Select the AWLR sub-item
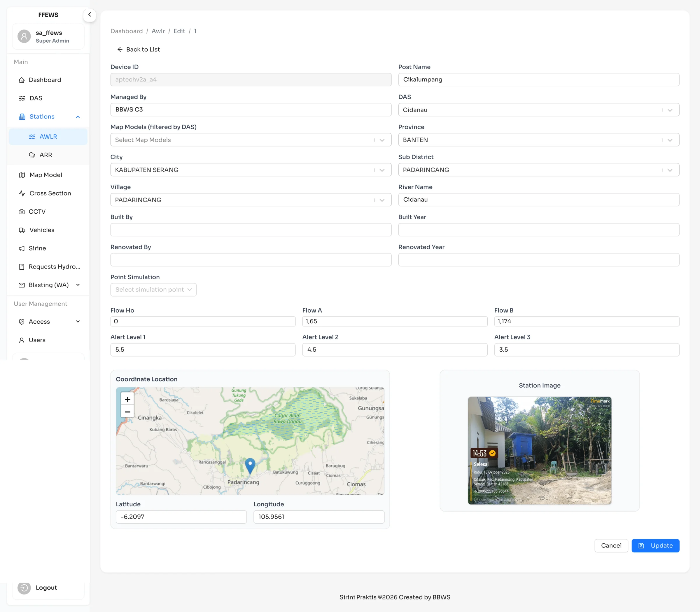 (48, 137)
